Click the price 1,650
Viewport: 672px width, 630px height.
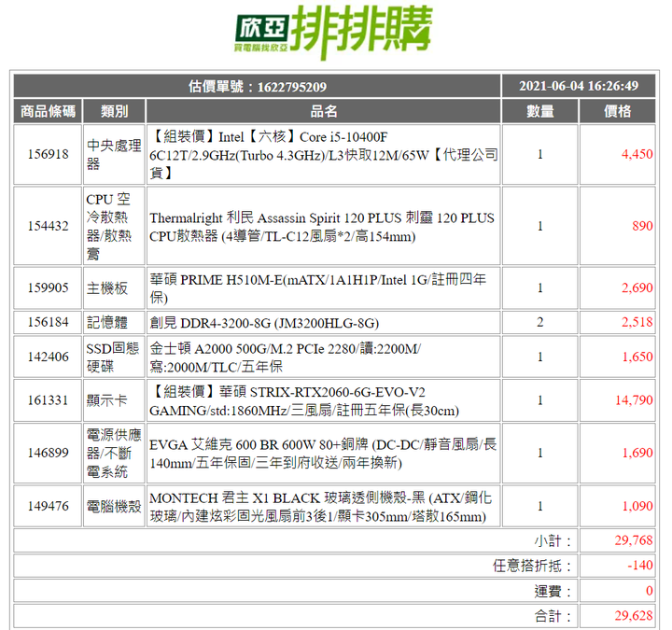pos(637,357)
